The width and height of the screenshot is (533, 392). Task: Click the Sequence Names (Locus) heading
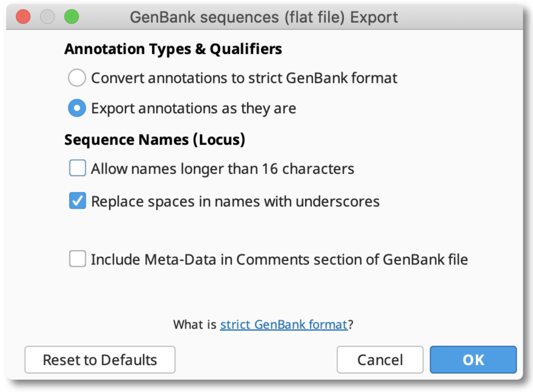click(154, 140)
